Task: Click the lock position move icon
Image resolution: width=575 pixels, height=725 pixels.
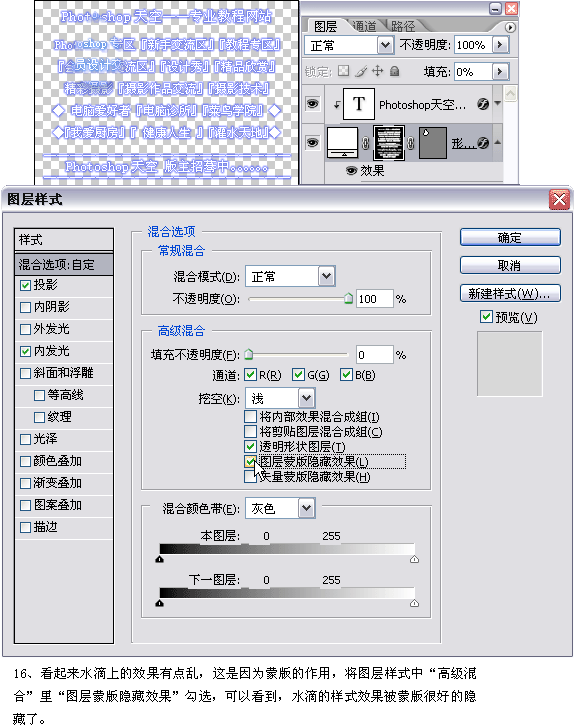Action: pos(378,71)
